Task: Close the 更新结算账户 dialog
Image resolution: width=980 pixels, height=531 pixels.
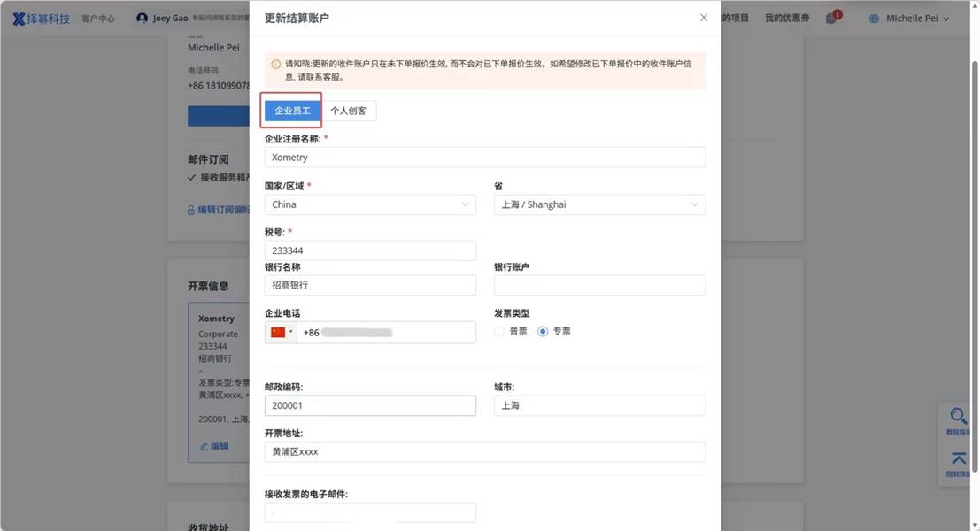Action: coord(704,18)
